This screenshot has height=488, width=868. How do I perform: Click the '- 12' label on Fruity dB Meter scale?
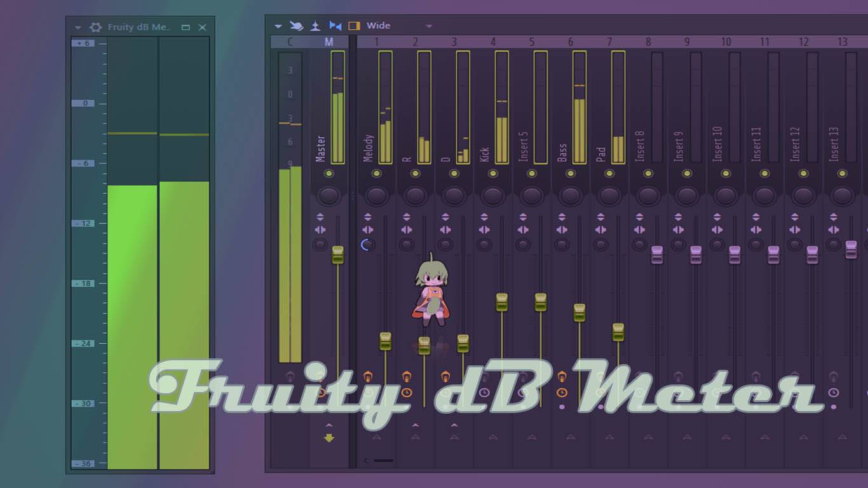coord(83,224)
